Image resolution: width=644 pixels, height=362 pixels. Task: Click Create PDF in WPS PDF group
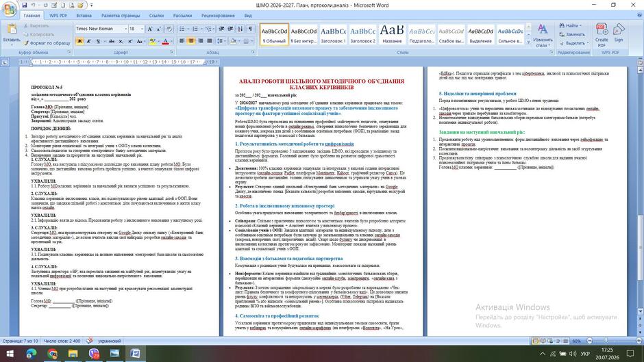click(602, 35)
